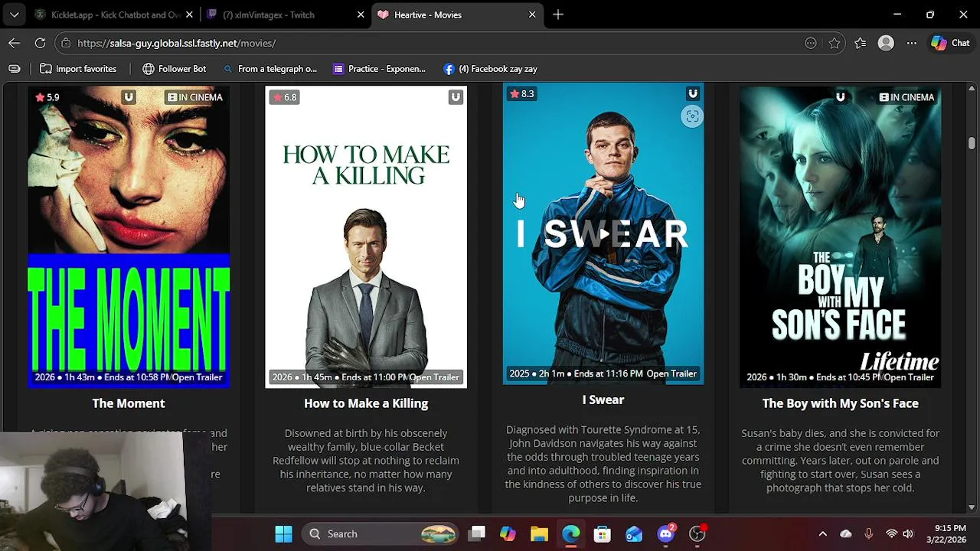Open the volume control in system tray
This screenshot has width=980, height=551.
coord(908,533)
